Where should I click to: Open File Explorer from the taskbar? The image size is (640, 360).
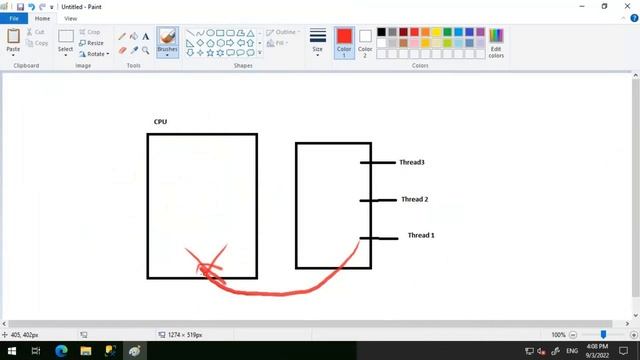point(86,351)
